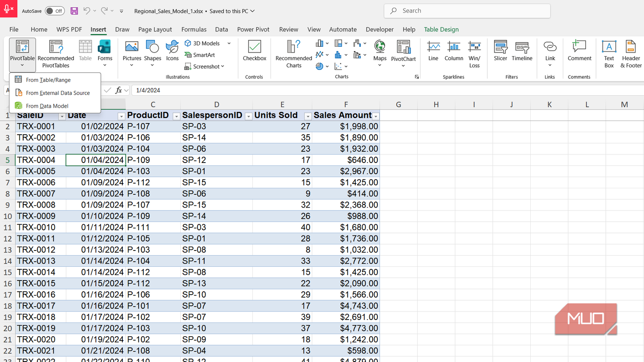The height and width of the screenshot is (362, 644).
Task: Click the Link button
Action: (550, 54)
